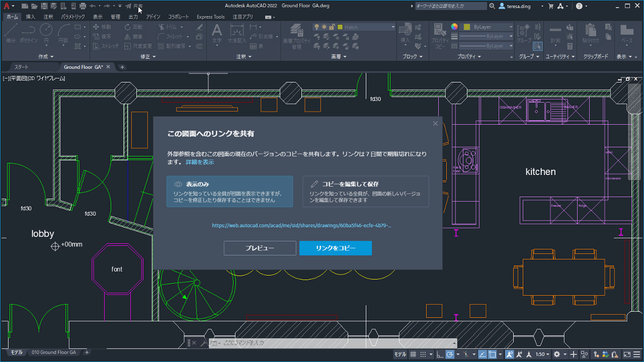Click the Paste (貼り付け) icon

pyautogui.click(x=591, y=33)
